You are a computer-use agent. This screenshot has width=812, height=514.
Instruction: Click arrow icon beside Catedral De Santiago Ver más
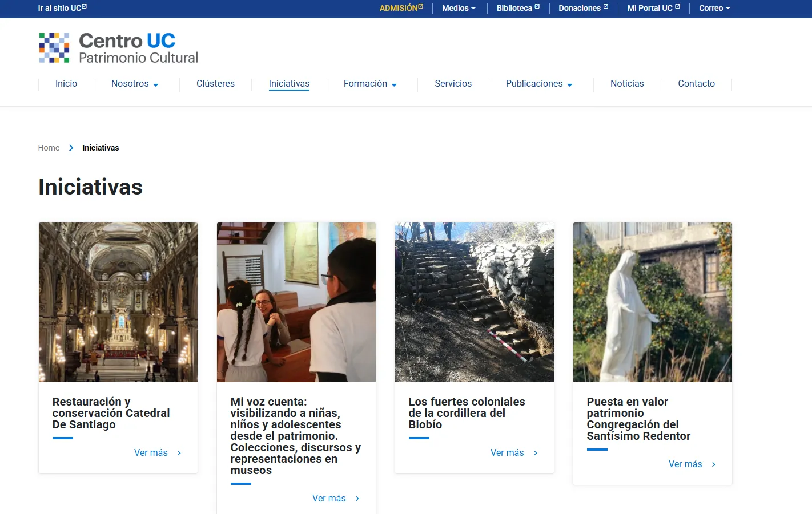click(x=179, y=453)
